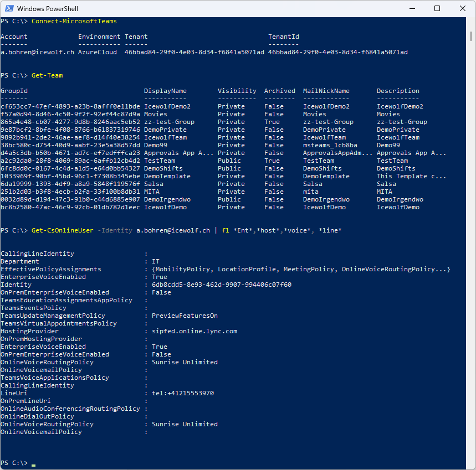
Task: Click the Get-Team command text
Action: [x=47, y=75]
